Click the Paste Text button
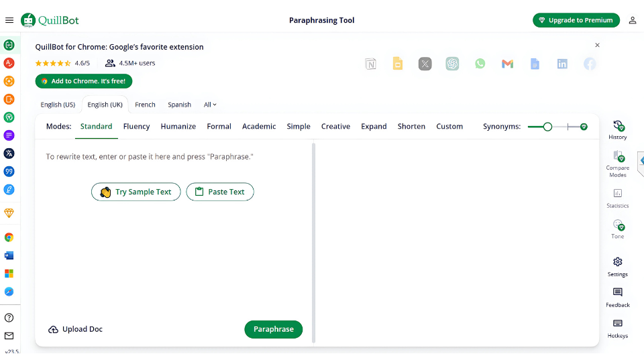Screen dimensions: 644x362 (x=220, y=192)
